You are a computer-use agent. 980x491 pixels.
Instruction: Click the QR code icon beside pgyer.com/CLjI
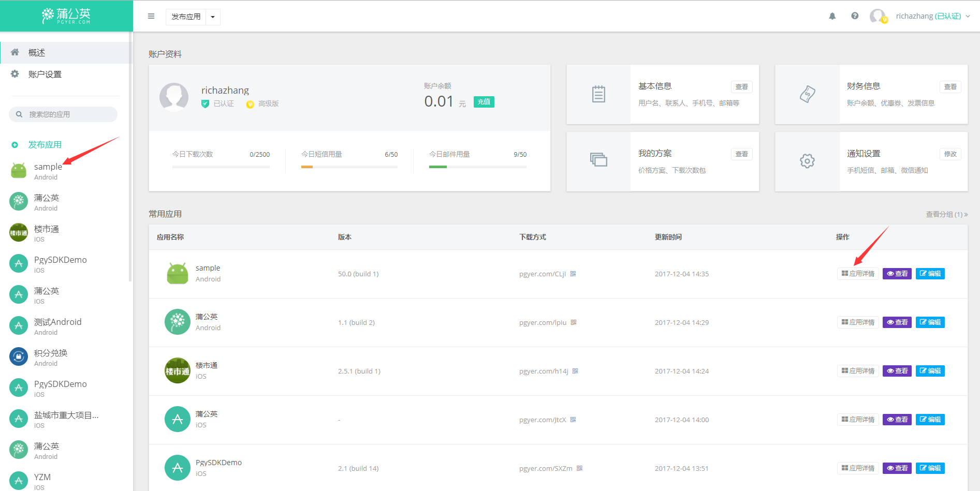573,274
